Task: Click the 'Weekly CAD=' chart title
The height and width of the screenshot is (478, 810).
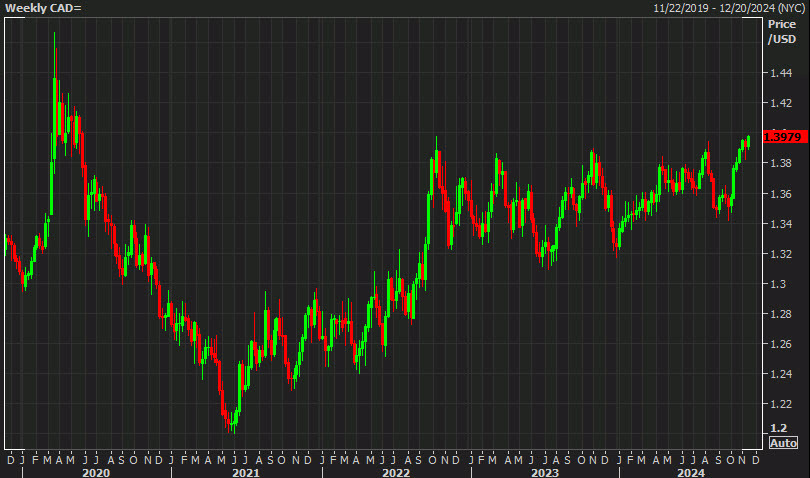Action: tap(43, 8)
